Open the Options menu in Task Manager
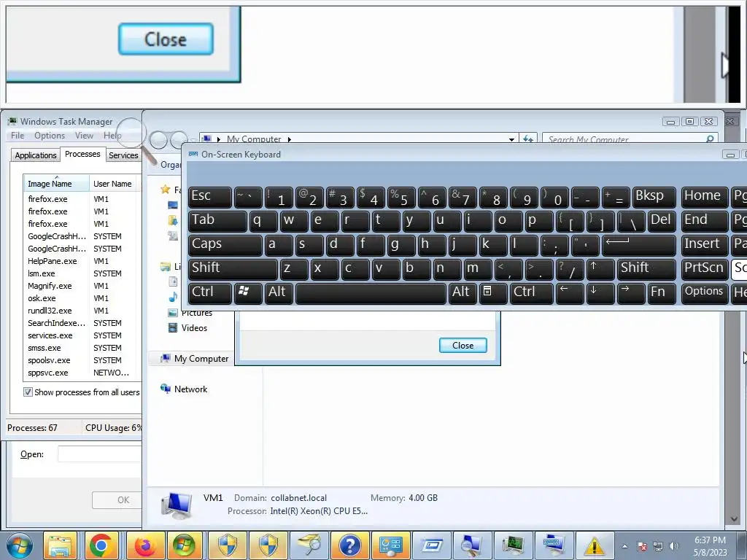 tap(50, 136)
